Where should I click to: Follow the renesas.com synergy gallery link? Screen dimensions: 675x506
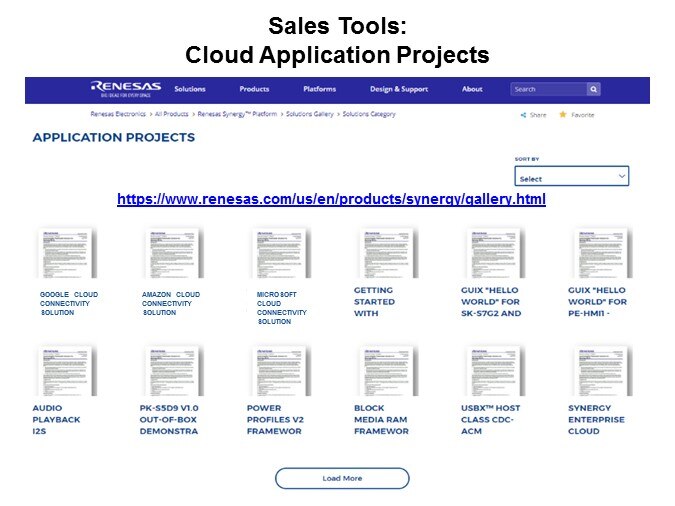tap(331, 199)
